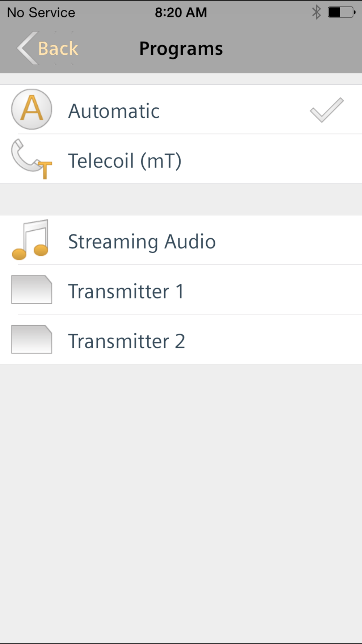Tap the back chevron arrow
Screen dimensions: 362x644
(27, 48)
